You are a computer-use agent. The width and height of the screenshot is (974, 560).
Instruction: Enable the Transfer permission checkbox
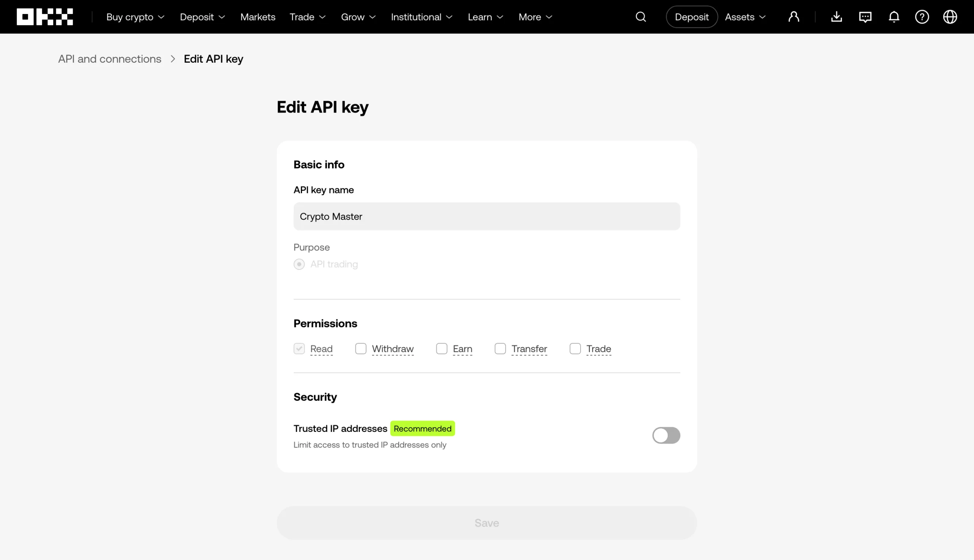tap(500, 349)
